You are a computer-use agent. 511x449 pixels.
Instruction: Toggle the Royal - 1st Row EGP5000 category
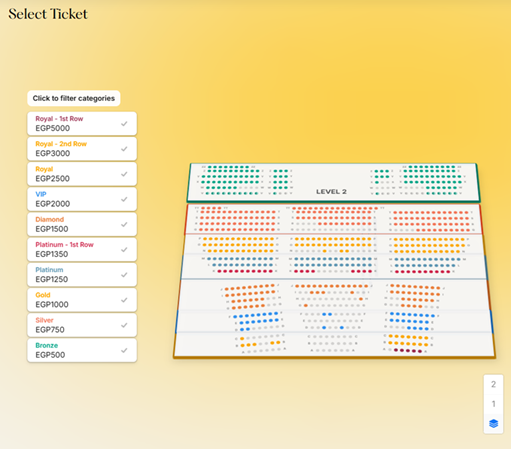pos(82,124)
